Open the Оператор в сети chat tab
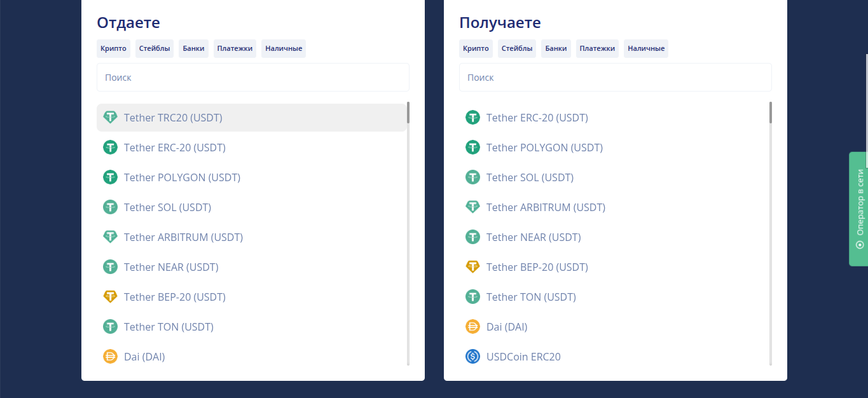Screen dimensions: 868x398 (858, 209)
